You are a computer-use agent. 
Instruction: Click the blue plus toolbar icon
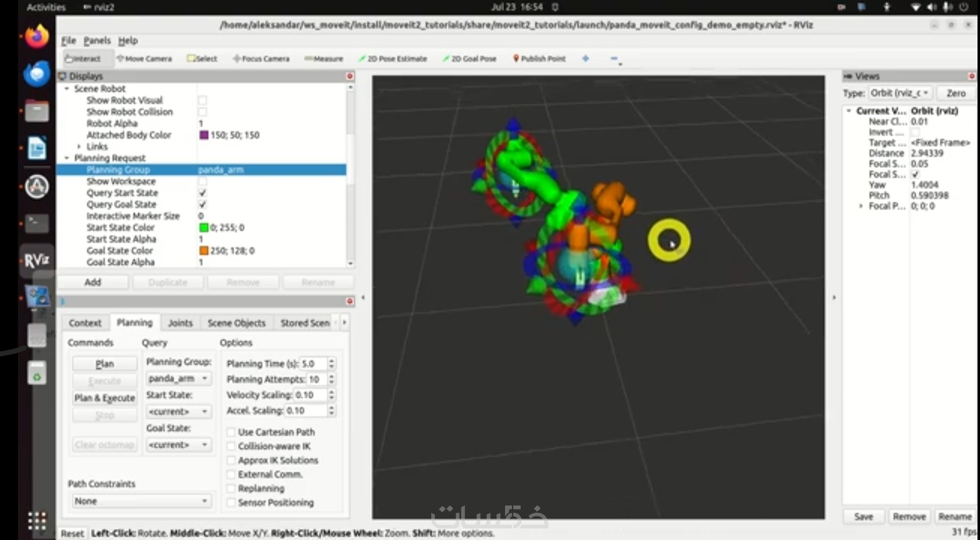click(x=586, y=58)
